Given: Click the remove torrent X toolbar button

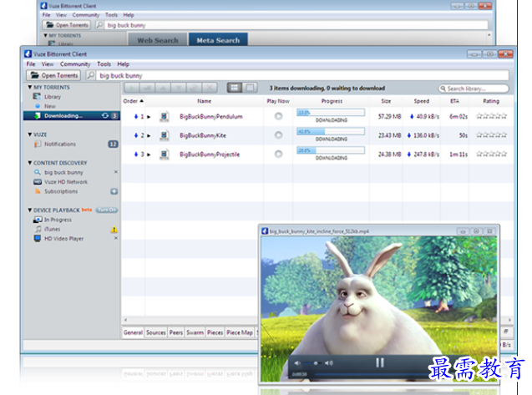Looking at the screenshot, I should [x=210, y=89].
